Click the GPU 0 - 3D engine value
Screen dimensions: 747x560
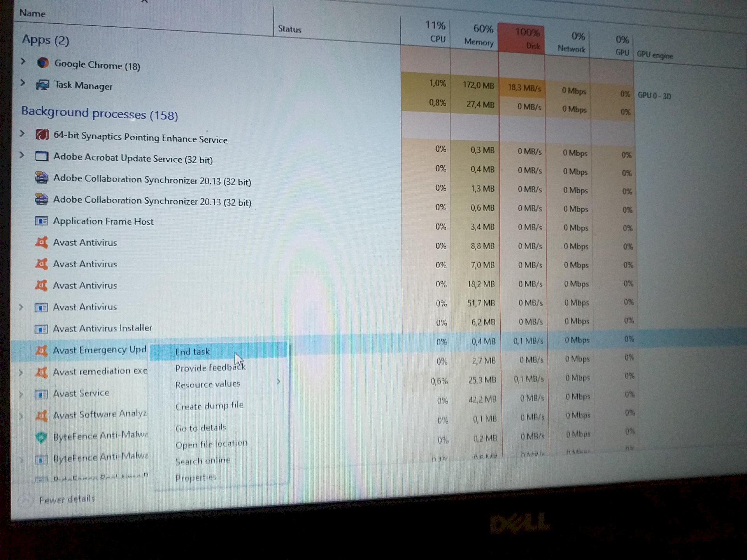[x=654, y=96]
